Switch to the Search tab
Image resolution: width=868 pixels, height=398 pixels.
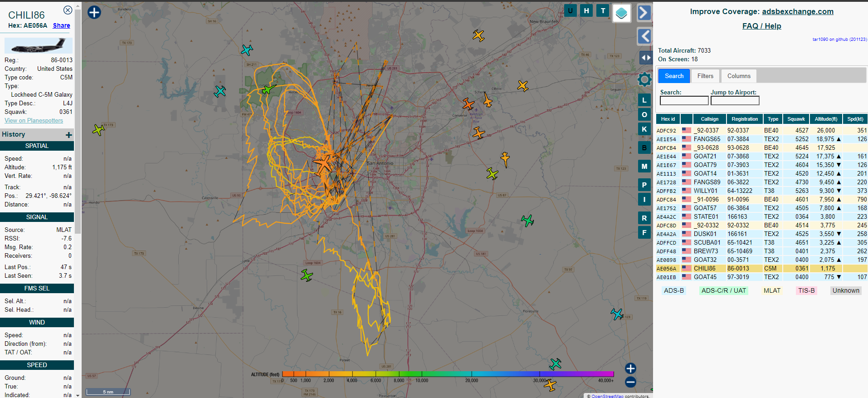pyautogui.click(x=674, y=76)
